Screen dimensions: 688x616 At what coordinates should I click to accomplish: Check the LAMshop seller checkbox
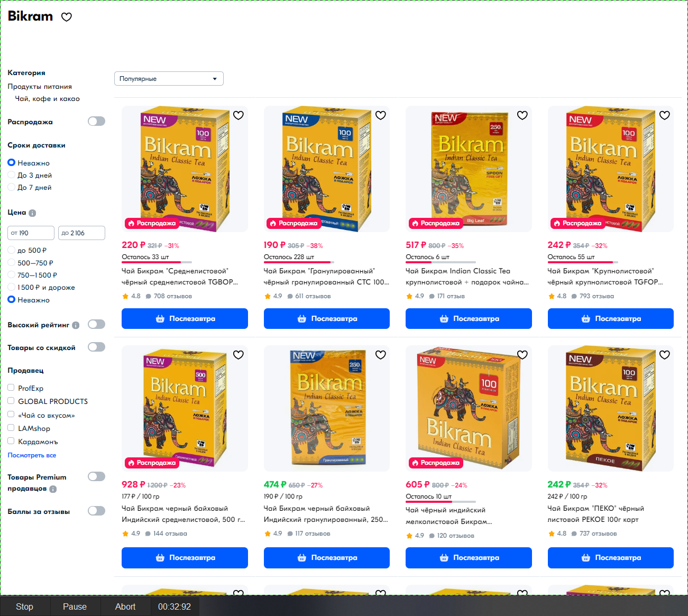(11, 428)
